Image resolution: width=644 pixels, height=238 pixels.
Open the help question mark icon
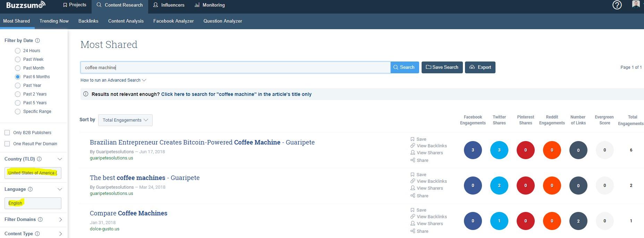pos(617,5)
